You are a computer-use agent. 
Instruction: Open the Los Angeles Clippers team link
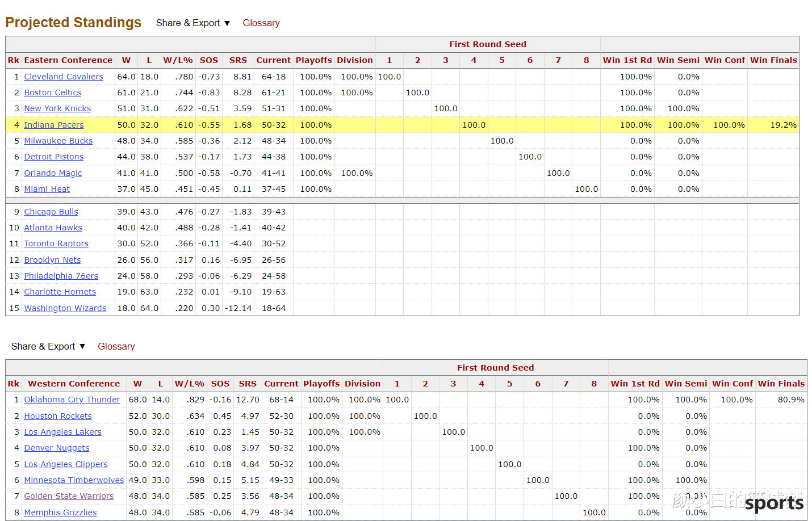point(65,464)
